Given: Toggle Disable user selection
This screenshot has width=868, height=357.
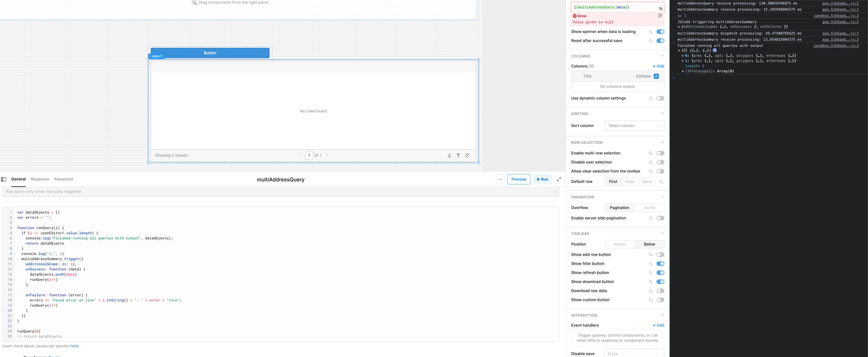Looking at the screenshot, I should (x=660, y=162).
